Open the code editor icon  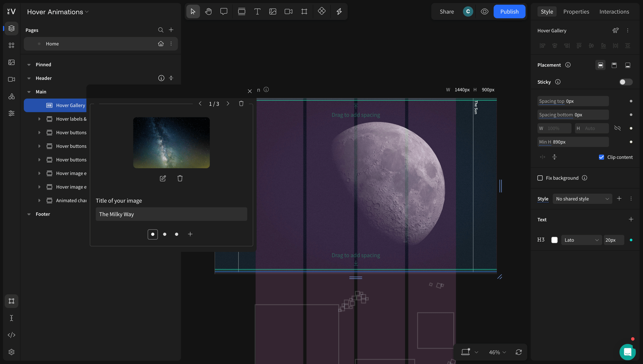[11, 335]
